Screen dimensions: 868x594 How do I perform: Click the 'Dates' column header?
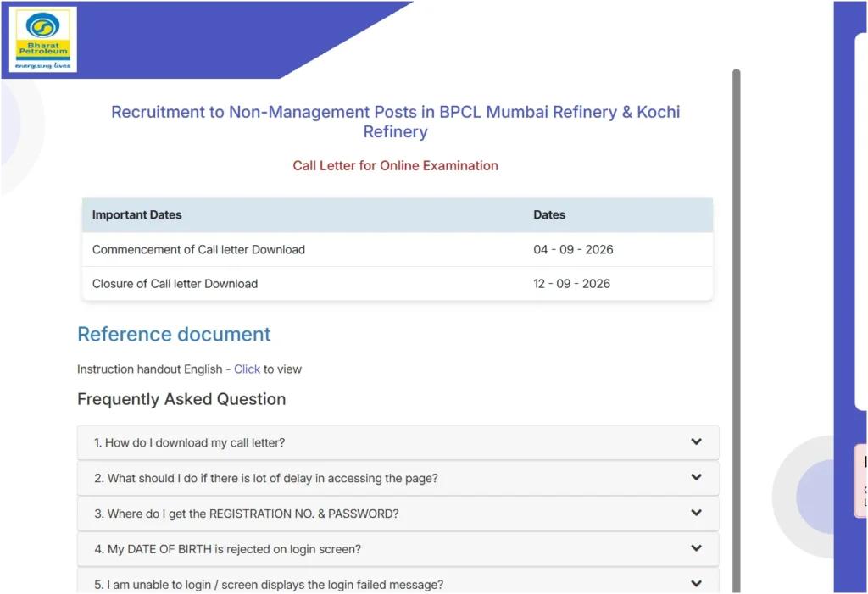click(x=549, y=214)
